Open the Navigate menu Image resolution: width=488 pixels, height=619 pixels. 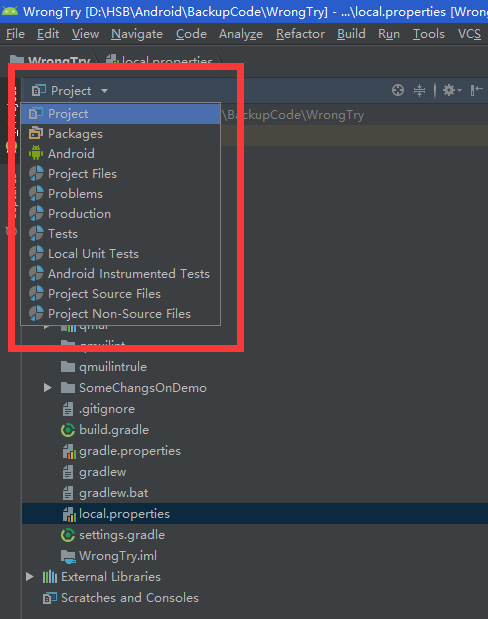tap(137, 34)
